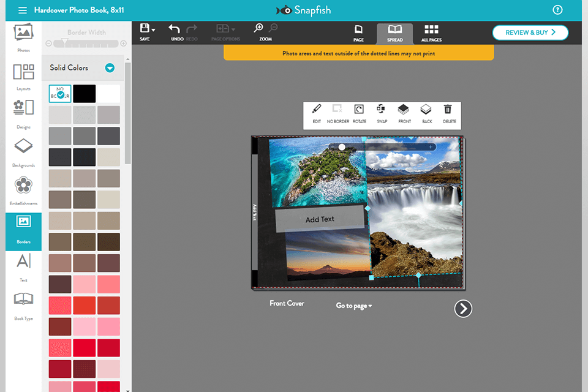588x392 pixels.
Task: Select the sunset mountain photo
Action: tap(328, 255)
